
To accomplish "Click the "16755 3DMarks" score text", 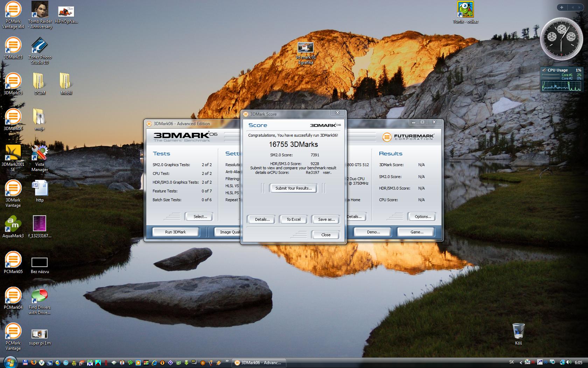I will tap(293, 144).
